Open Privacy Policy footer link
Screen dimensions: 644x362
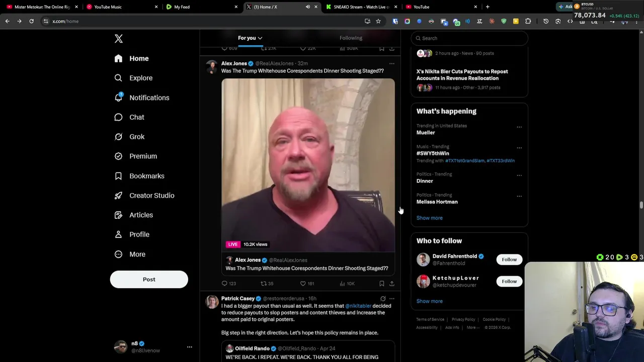(463, 320)
